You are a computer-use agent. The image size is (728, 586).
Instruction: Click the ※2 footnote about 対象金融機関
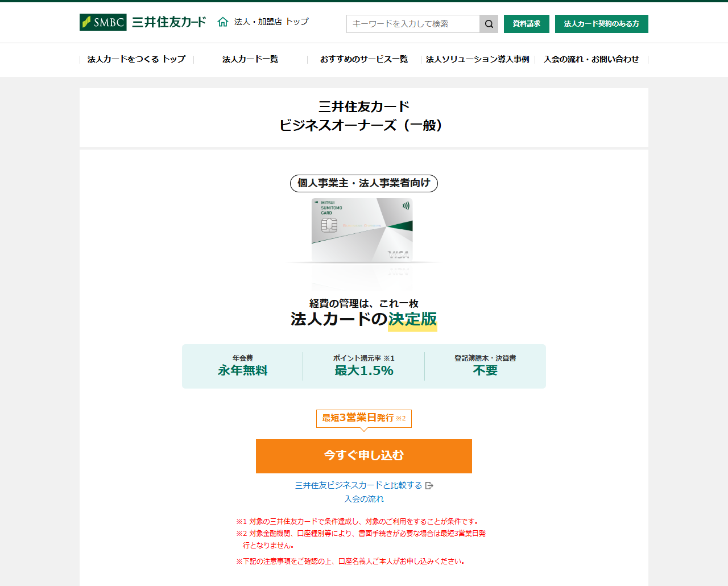pos(361,539)
